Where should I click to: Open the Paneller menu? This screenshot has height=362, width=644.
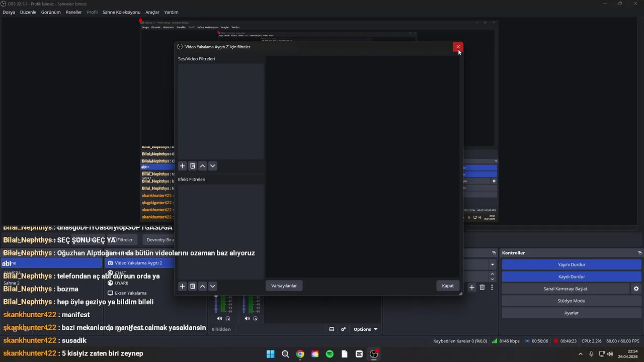73,12
